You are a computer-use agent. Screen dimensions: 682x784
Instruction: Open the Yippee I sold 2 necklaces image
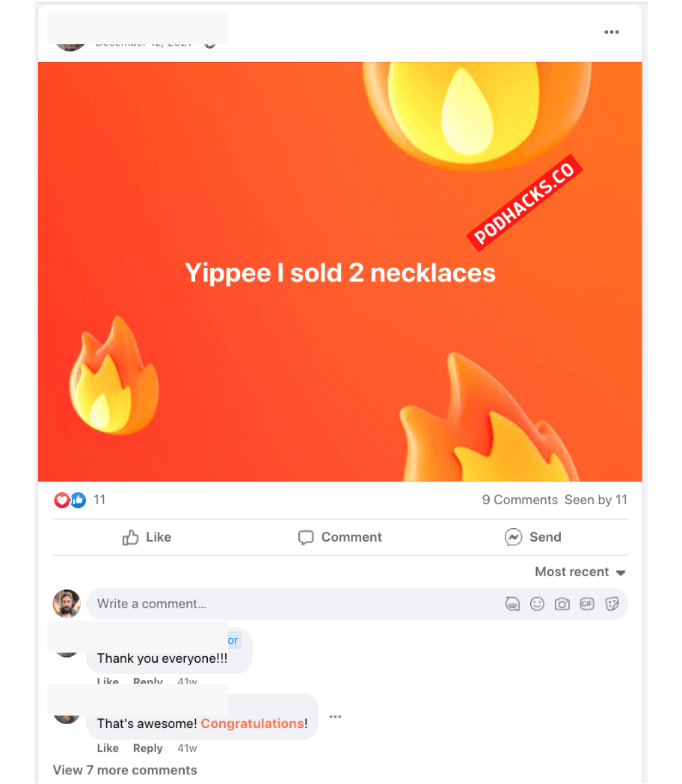click(x=340, y=272)
